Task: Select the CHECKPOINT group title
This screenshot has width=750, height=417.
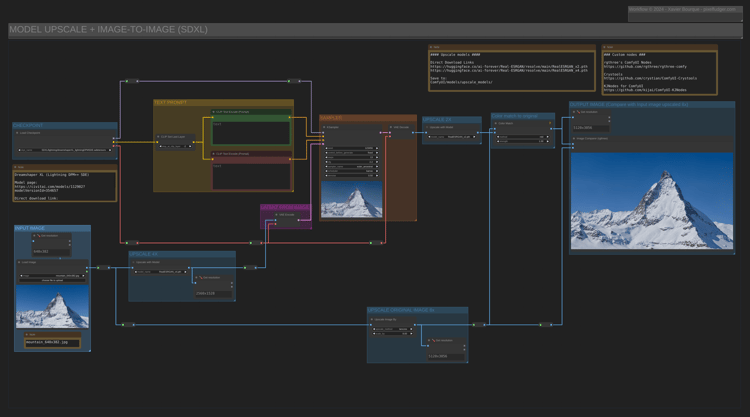Action: click(28, 125)
